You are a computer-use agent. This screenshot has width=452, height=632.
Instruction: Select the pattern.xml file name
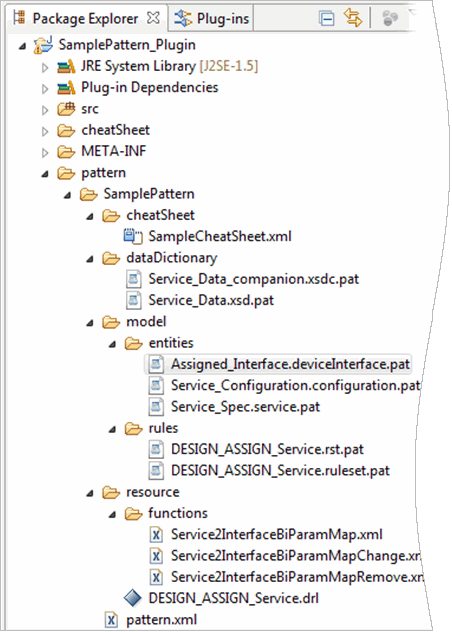[x=162, y=620]
